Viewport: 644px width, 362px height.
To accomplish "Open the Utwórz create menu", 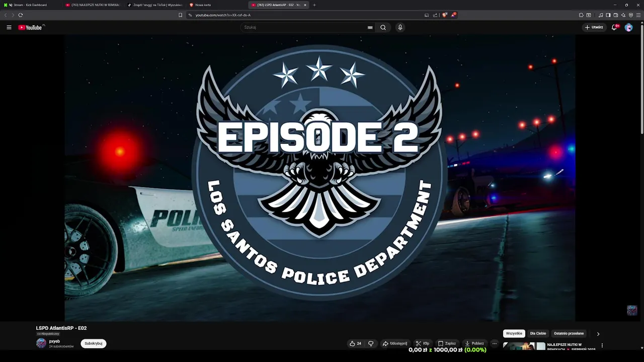I will pyautogui.click(x=594, y=27).
